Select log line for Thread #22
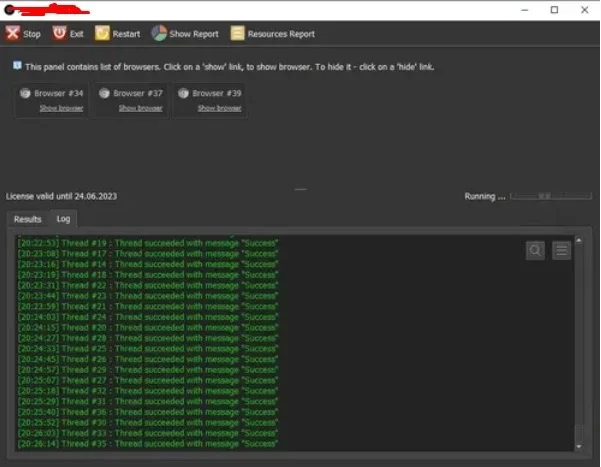 click(148, 285)
